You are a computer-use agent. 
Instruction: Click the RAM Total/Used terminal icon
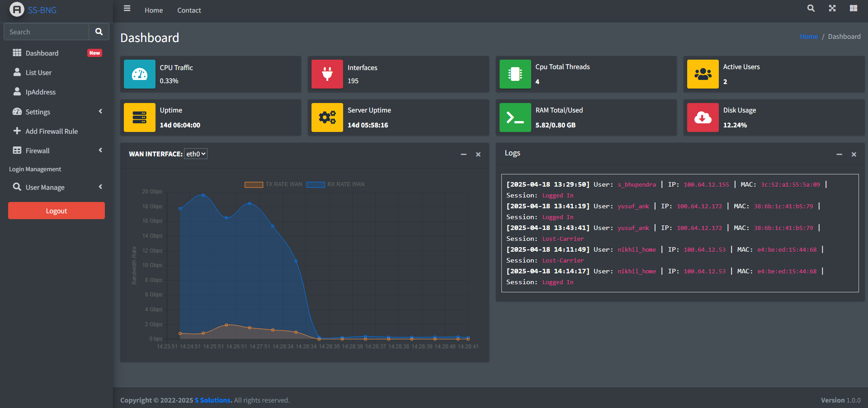point(515,117)
